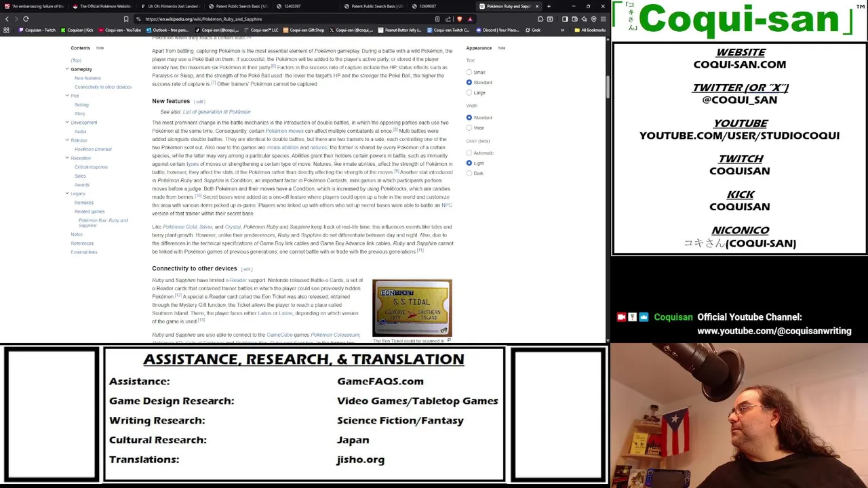Open the Eon Ticket image thumbnail
The image size is (868, 488).
point(412,308)
